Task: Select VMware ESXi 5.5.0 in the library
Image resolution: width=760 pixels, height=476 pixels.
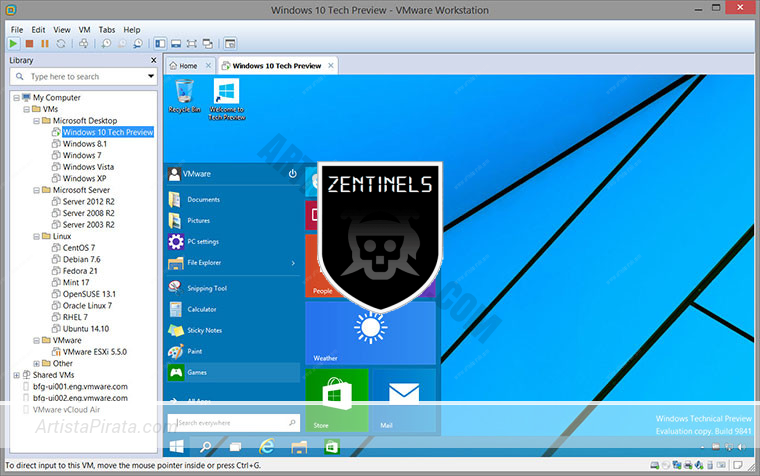Action: coord(94,352)
